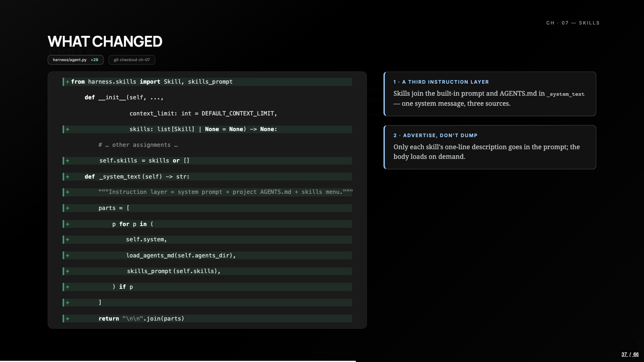Click the ) if p line
This screenshot has width=644, height=362.
click(207, 287)
